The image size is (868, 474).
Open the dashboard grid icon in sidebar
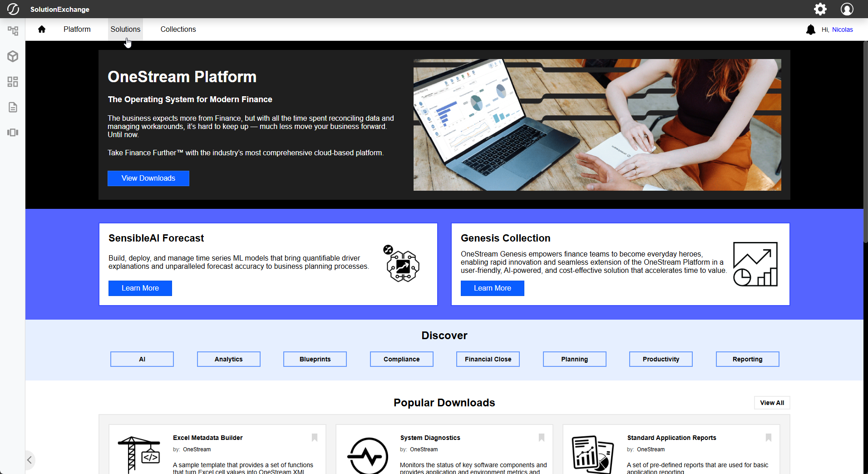(13, 82)
